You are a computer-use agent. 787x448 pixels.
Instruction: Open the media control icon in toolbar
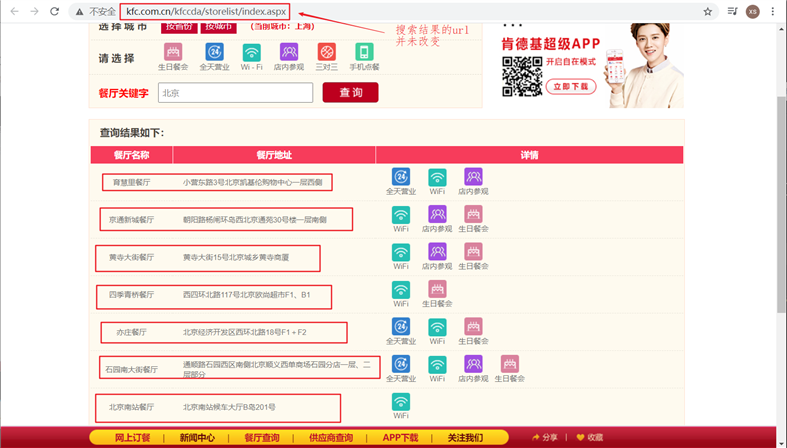click(733, 12)
